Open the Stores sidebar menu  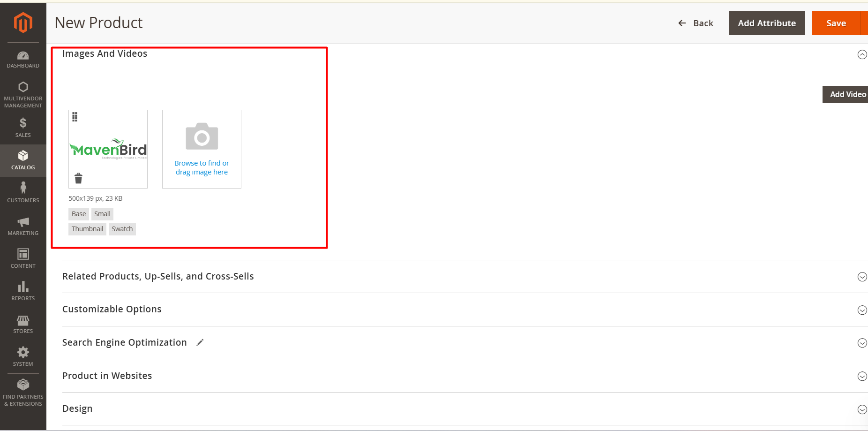[23, 324]
